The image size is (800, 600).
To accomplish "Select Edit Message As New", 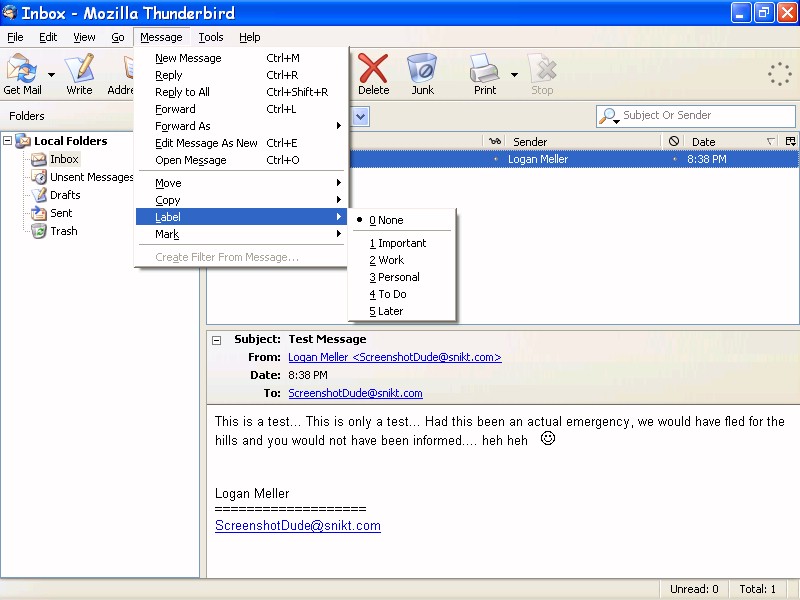I will tap(242, 143).
